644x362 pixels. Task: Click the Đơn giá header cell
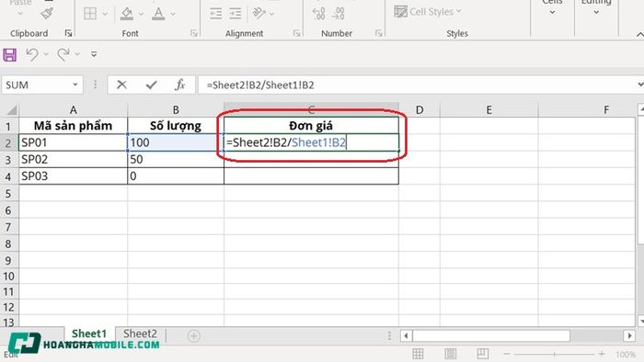(311, 126)
